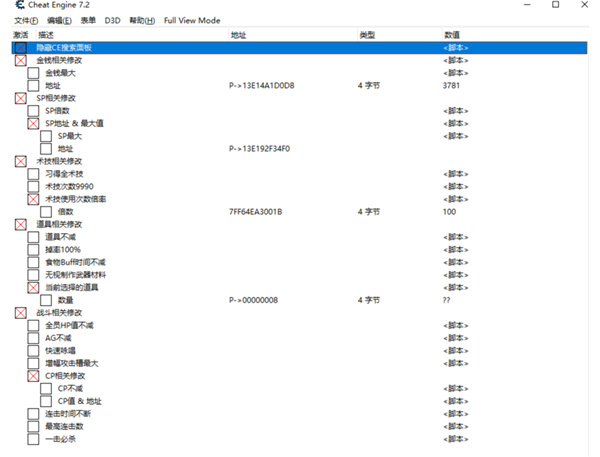Sort by the 描述 column header
This screenshot has height=457, width=600.
(x=46, y=35)
